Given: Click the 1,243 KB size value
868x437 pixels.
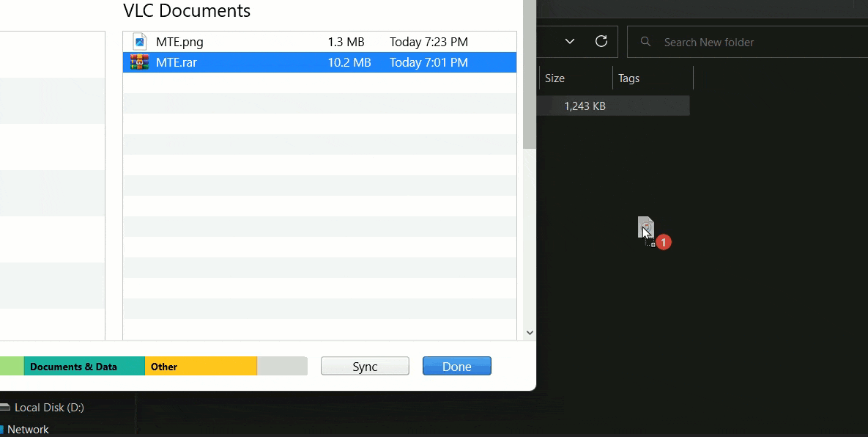Looking at the screenshot, I should (x=584, y=106).
